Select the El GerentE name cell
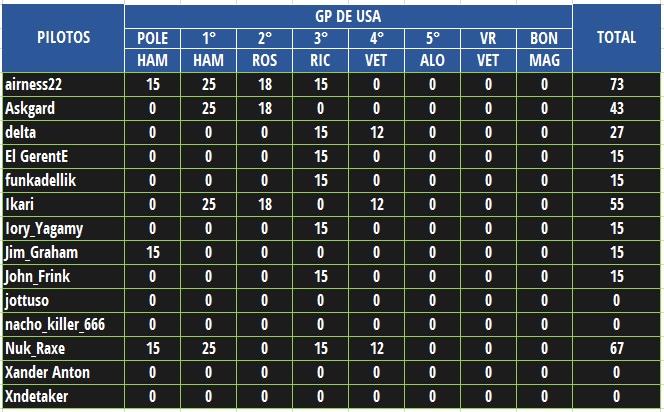This screenshot has width=664, height=412. pos(63,157)
